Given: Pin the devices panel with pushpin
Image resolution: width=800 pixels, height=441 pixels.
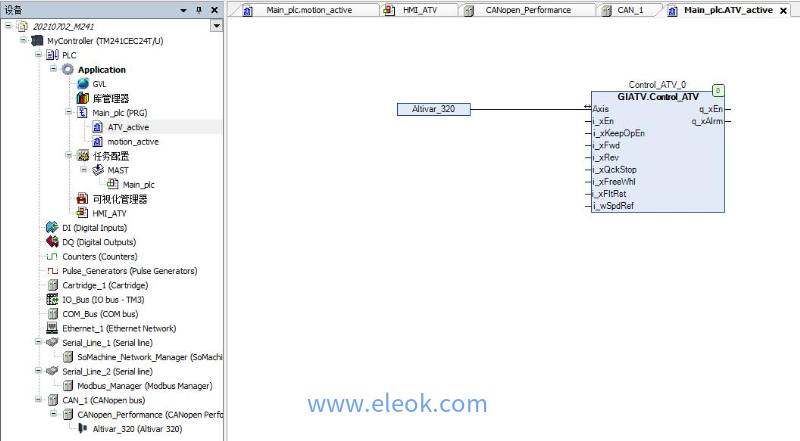Looking at the screenshot, I should 199,10.
